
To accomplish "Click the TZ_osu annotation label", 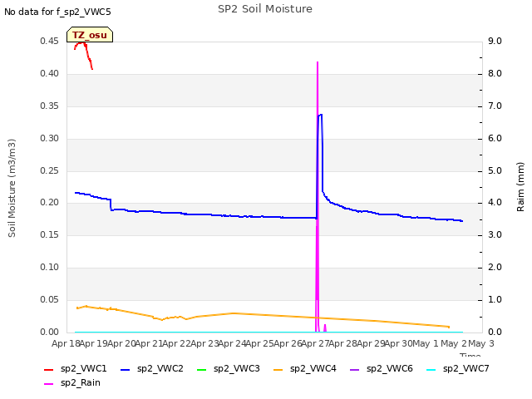I will [x=90, y=35].
